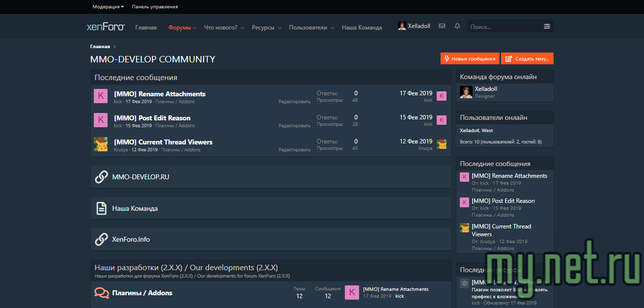This screenshot has height=308, width=644.
Task: Click the document icon beside Наша Команда
Action: (x=101, y=208)
